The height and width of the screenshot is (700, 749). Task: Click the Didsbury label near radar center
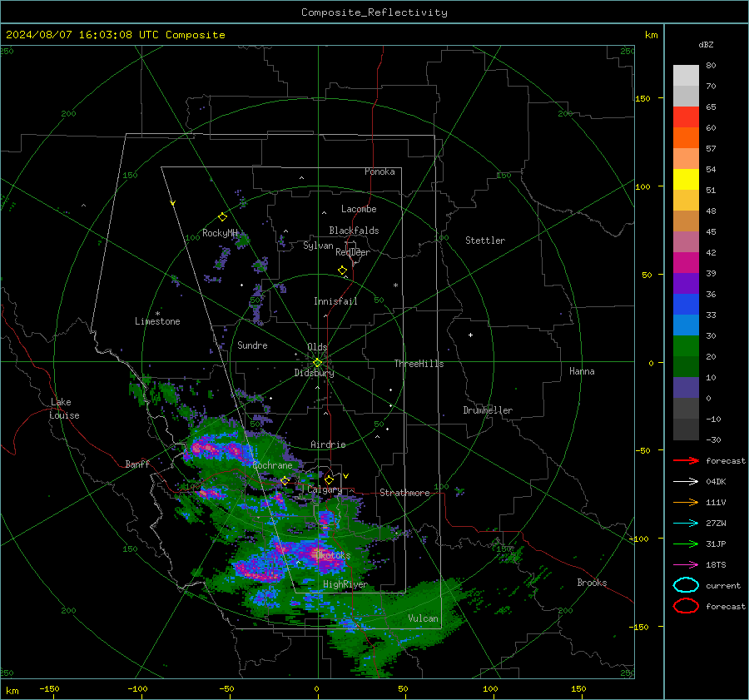coord(314,373)
